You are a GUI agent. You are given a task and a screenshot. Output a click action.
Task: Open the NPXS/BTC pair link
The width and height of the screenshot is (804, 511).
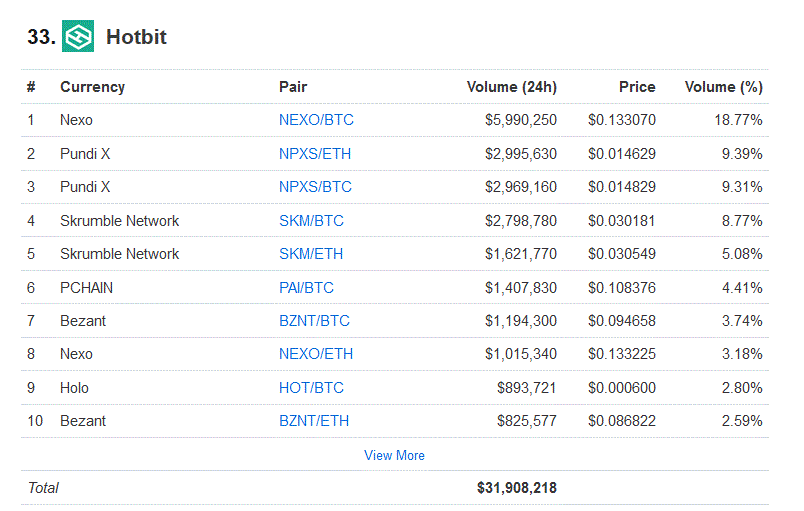[x=315, y=187]
